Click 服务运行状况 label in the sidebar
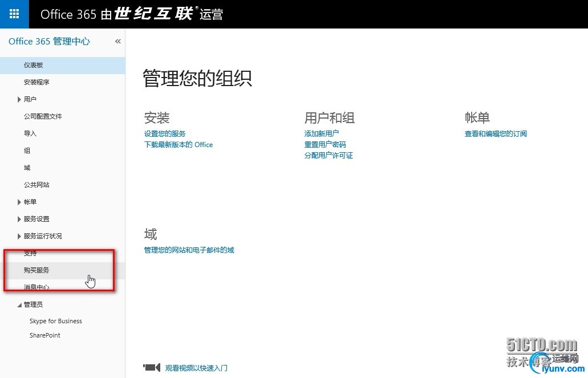This screenshot has height=378, width=588. (43, 236)
